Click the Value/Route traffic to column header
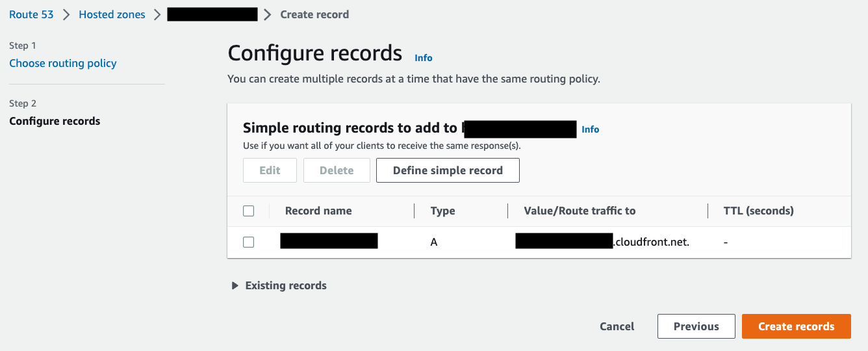868x351 pixels. tap(580, 211)
